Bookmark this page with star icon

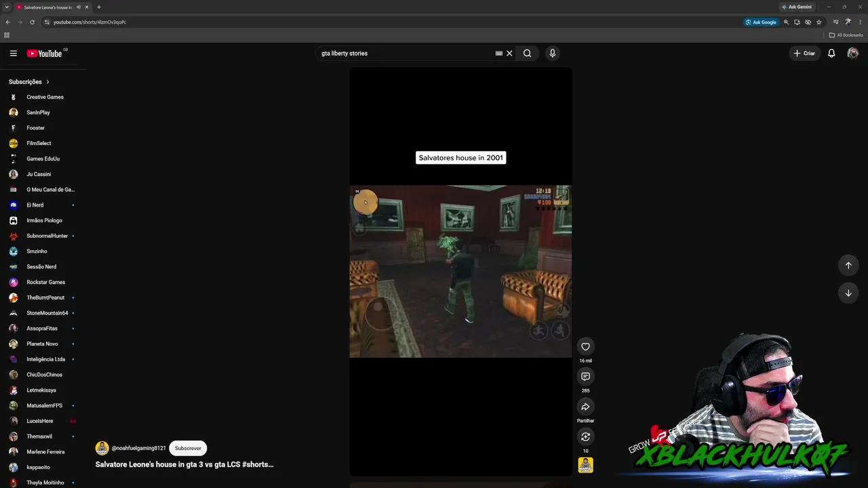tap(818, 22)
